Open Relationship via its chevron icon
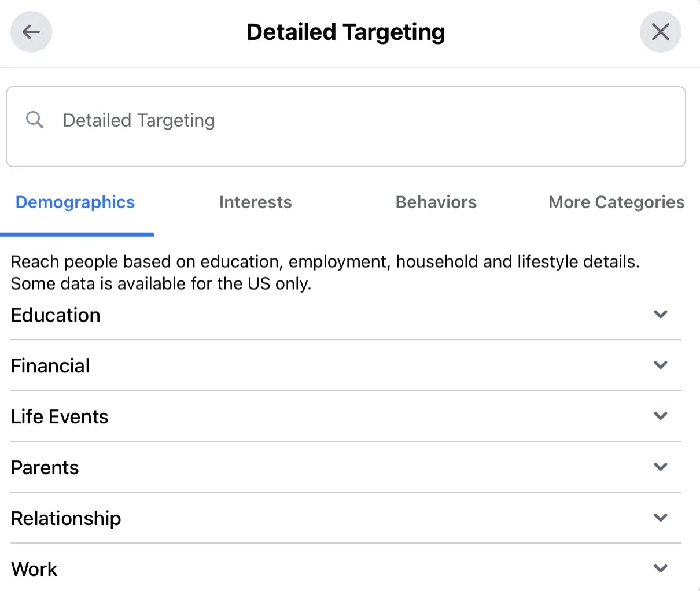This screenshot has width=700, height=591. click(x=661, y=518)
